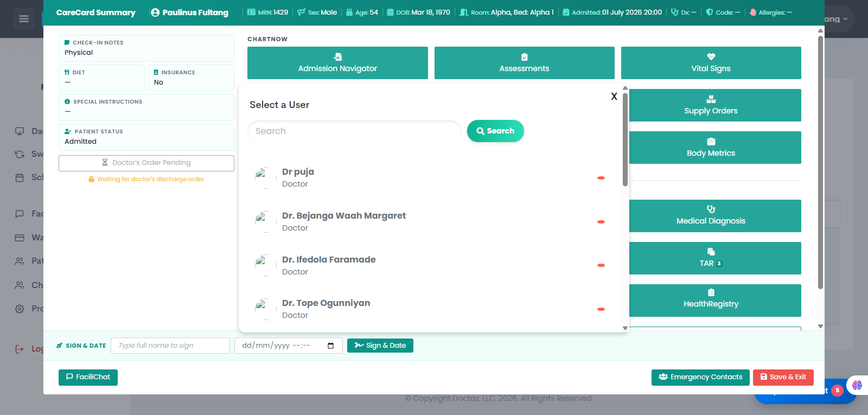Click the Admitted date header field

[x=612, y=12]
